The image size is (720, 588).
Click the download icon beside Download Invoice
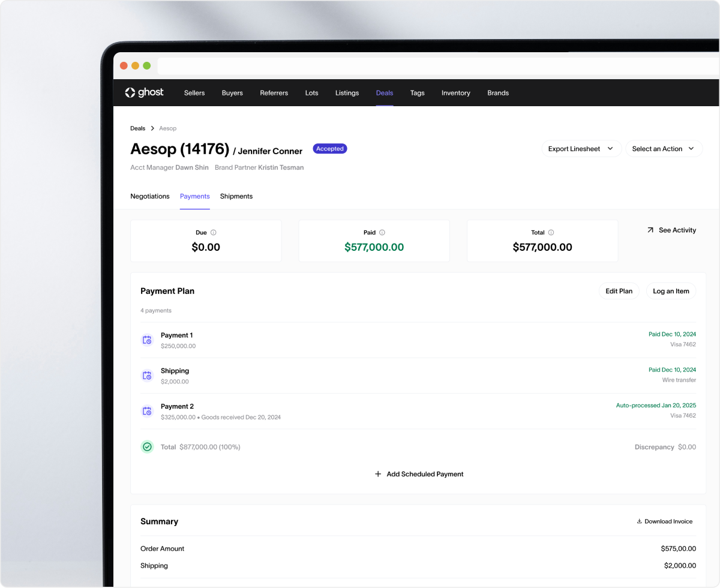click(x=640, y=521)
